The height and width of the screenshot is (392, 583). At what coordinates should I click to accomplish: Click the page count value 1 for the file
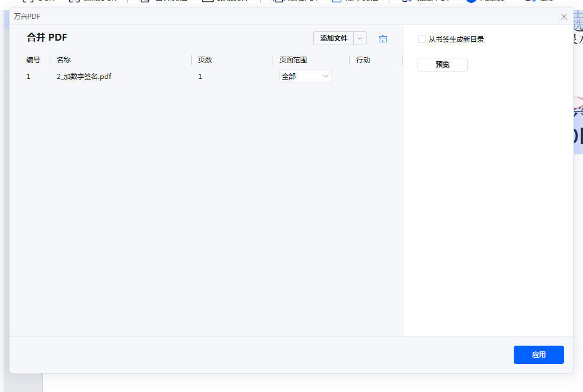tap(199, 76)
